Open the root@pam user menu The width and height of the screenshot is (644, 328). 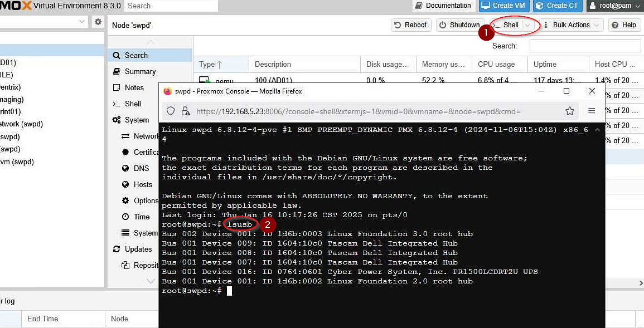point(614,6)
